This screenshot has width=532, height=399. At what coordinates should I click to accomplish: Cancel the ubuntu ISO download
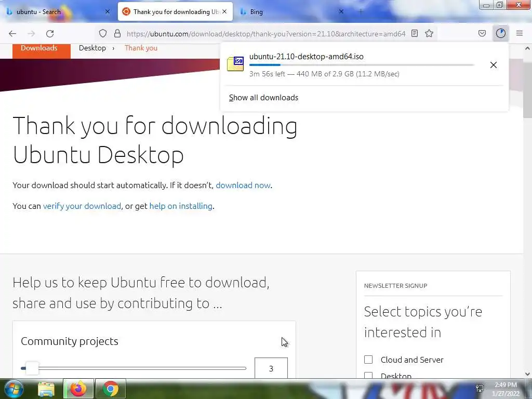pyautogui.click(x=494, y=65)
